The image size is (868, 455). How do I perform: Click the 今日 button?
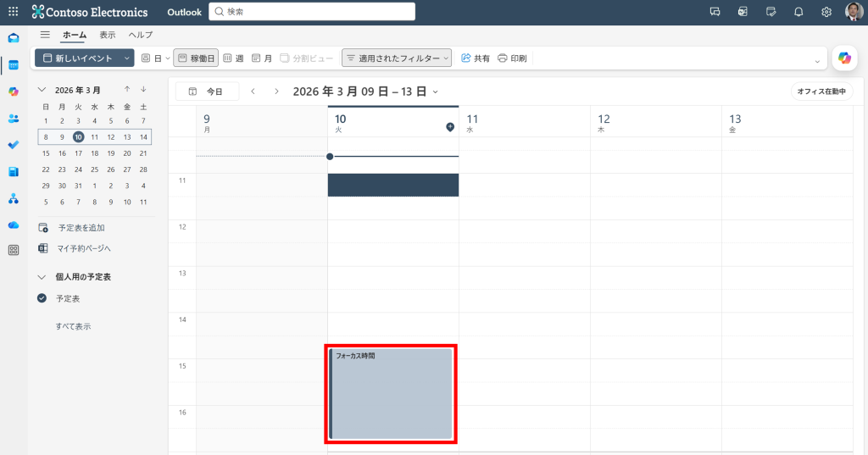tap(207, 92)
